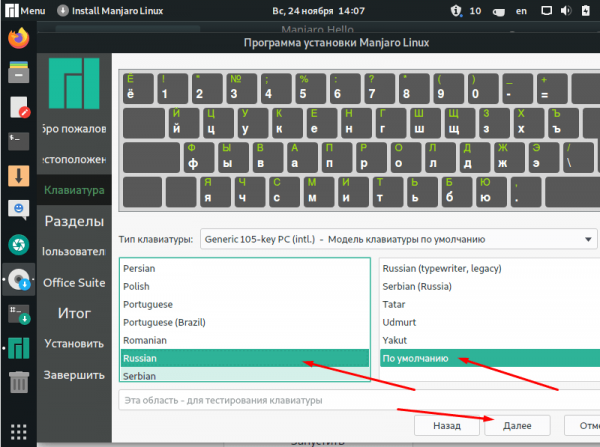Select Persian in the layout list

coord(245,268)
